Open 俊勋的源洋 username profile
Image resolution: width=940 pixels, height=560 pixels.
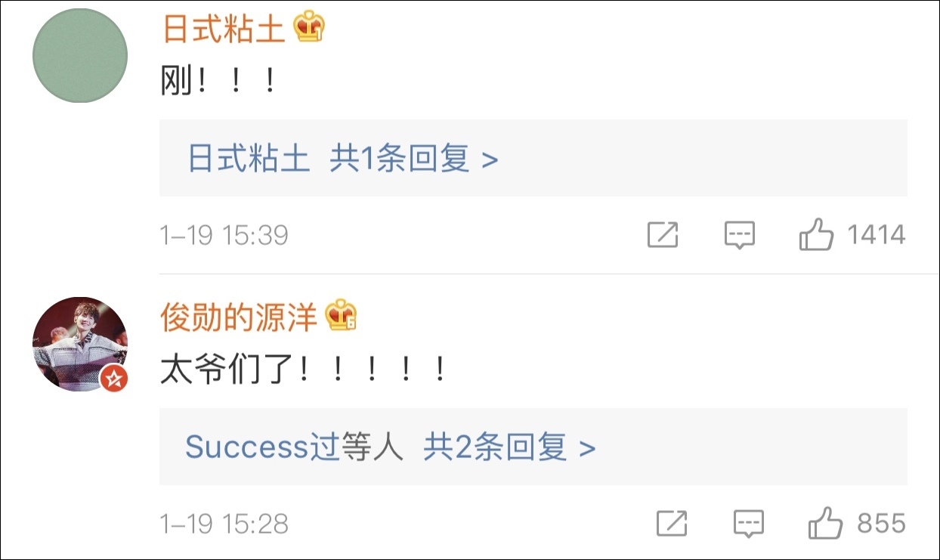click(239, 317)
